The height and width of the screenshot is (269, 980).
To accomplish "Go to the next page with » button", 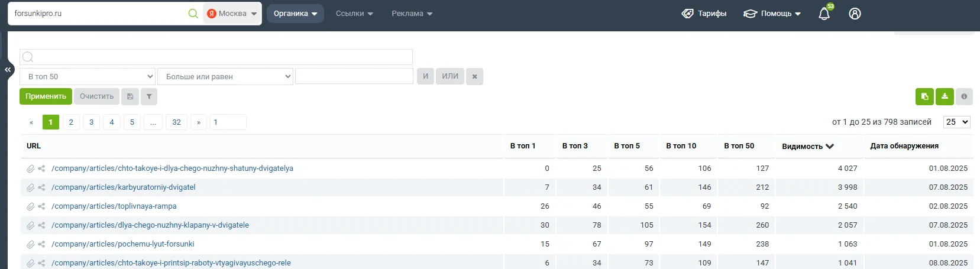I will (x=199, y=122).
